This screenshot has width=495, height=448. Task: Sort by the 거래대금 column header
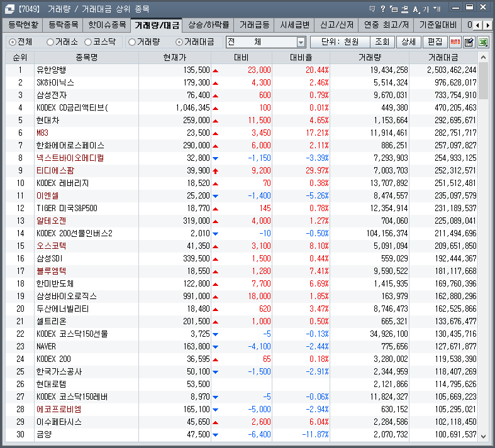(x=443, y=57)
